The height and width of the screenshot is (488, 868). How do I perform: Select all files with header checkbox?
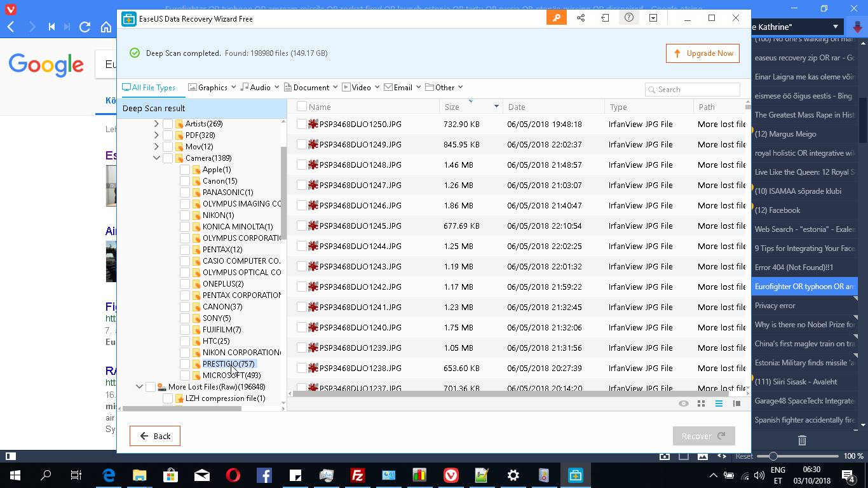tap(302, 107)
